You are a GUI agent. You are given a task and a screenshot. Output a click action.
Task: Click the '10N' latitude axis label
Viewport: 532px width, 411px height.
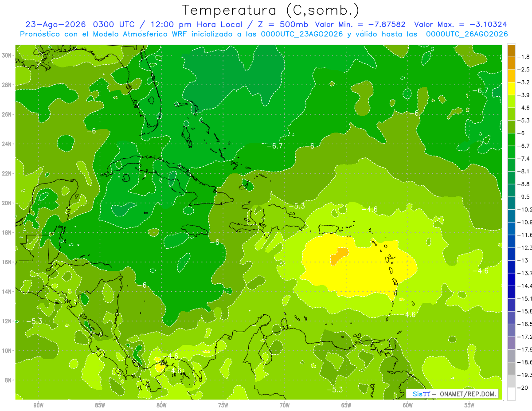point(8,351)
